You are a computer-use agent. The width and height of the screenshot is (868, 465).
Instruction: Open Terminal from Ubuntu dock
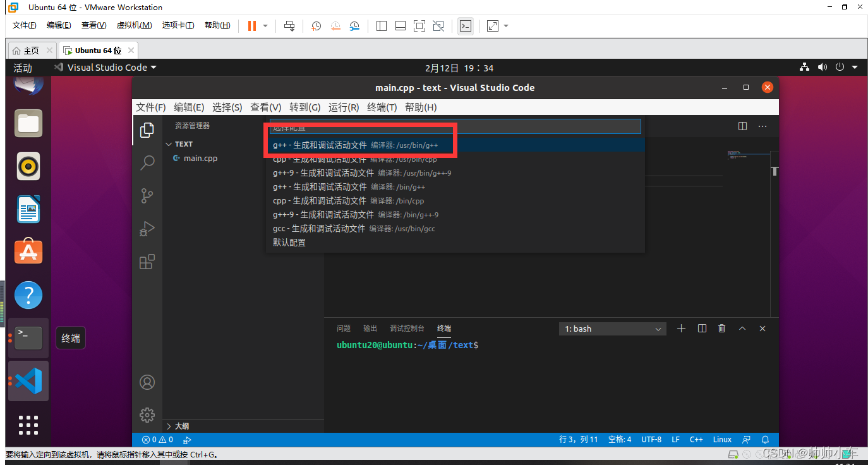(28, 338)
